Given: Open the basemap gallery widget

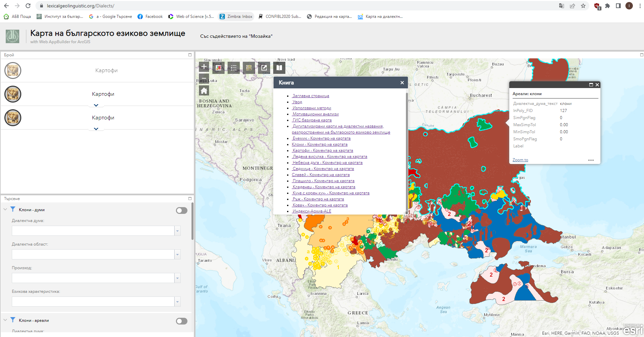Looking at the screenshot, I should click(x=249, y=68).
